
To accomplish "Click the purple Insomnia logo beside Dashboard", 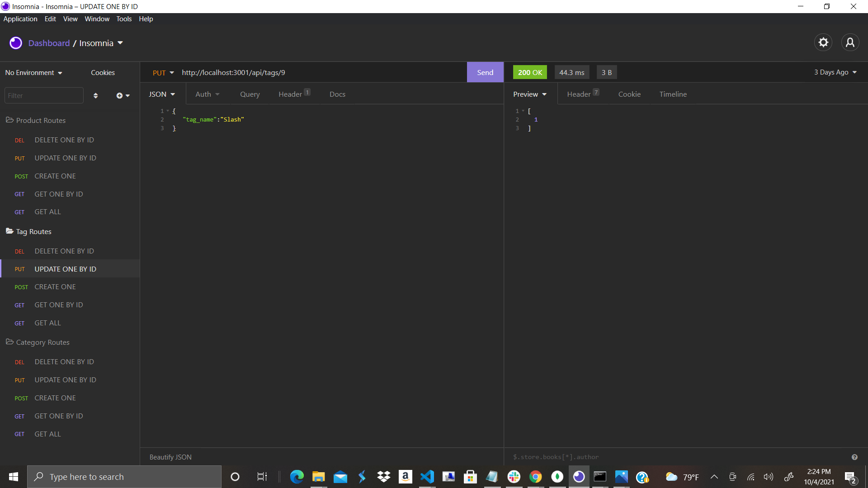I will [x=15, y=42].
